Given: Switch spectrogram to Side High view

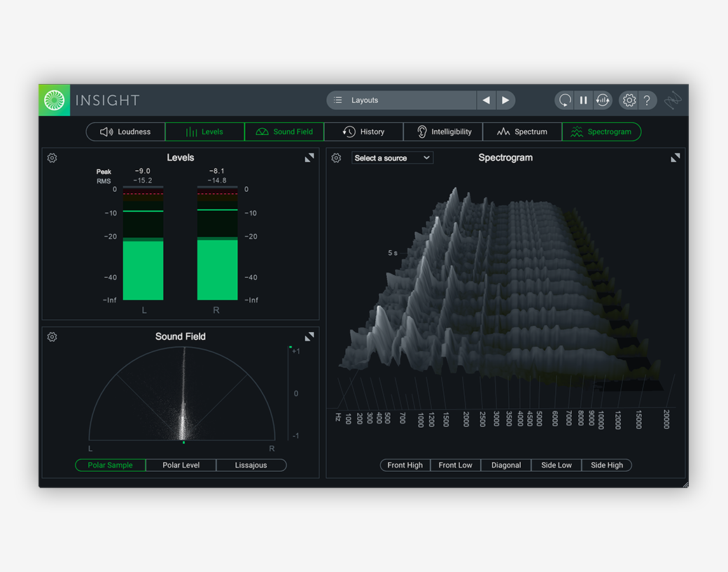Looking at the screenshot, I should [x=607, y=465].
